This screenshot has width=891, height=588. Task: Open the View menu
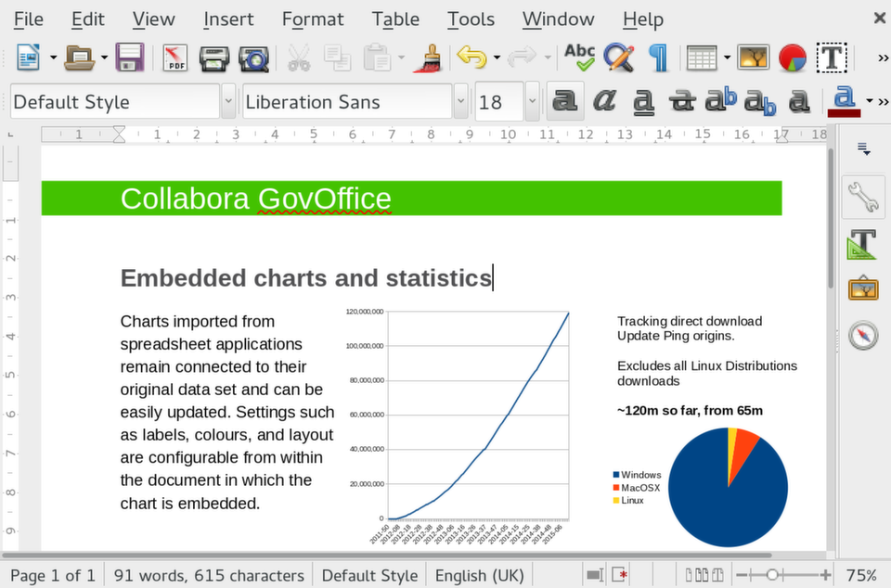(x=153, y=19)
